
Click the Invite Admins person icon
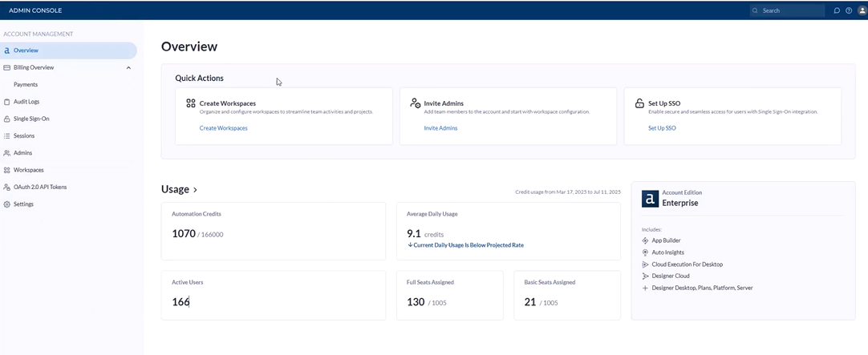coord(416,103)
